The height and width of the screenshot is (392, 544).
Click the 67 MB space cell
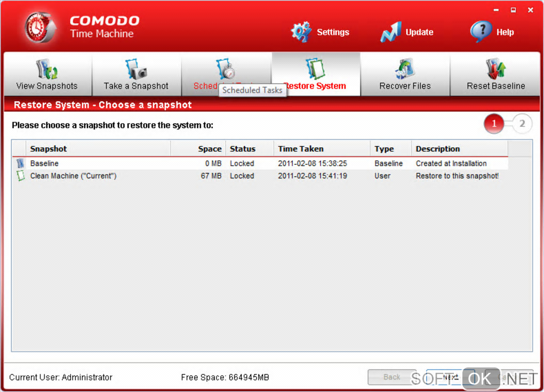[x=211, y=176]
